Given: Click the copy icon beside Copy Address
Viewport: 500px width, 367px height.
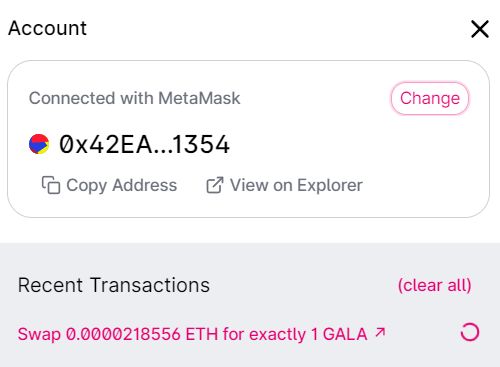Looking at the screenshot, I should coord(51,185).
